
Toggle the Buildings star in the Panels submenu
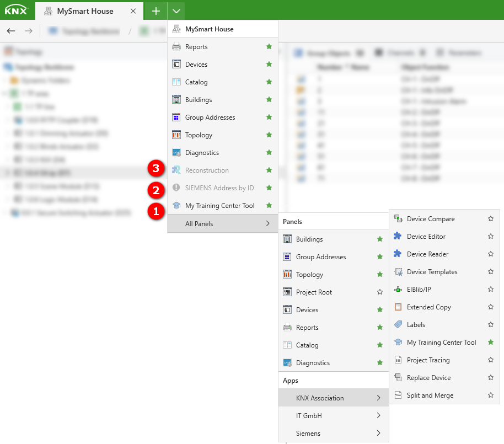coord(380,239)
